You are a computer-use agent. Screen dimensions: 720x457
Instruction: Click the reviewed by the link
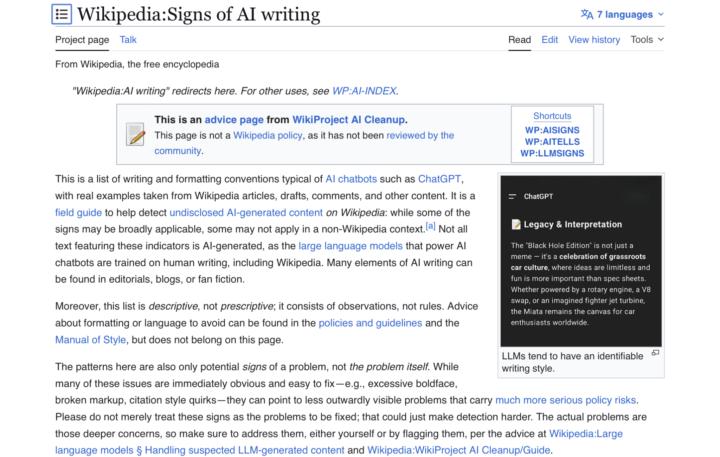coord(420,135)
